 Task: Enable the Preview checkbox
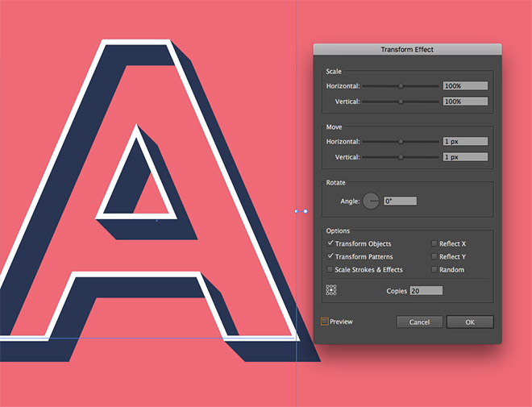point(325,322)
